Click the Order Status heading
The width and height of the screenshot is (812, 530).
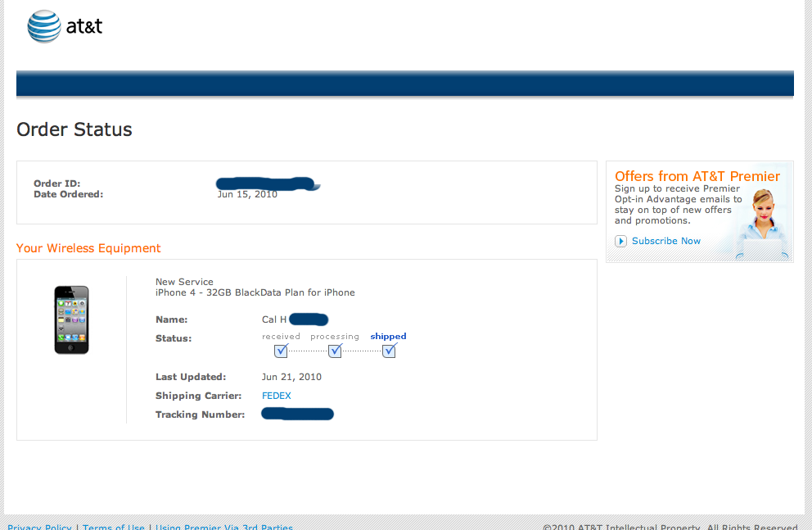click(x=74, y=129)
